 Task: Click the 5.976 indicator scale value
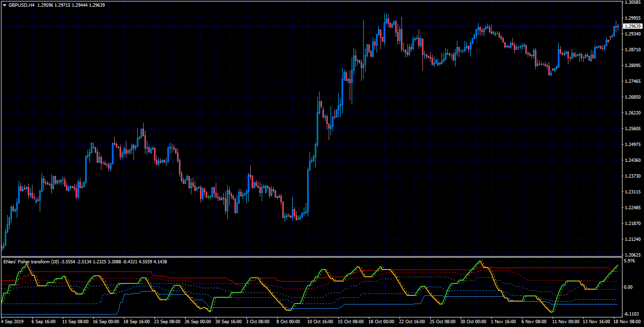630,261
